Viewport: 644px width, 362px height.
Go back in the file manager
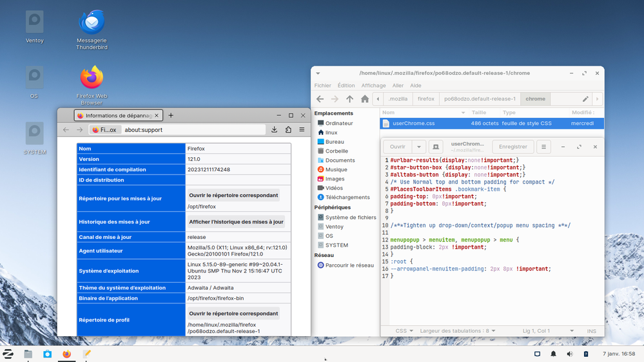click(x=320, y=99)
